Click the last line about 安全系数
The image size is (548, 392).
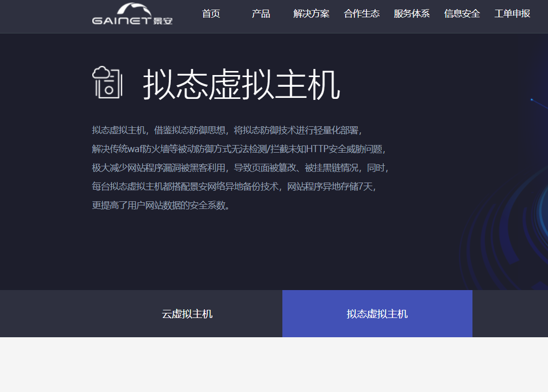[x=161, y=205]
